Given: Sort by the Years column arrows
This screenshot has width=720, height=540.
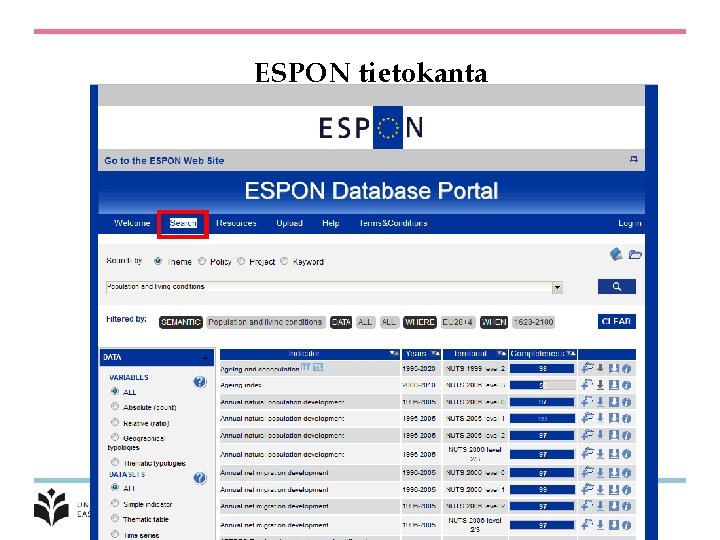Looking at the screenshot, I should point(435,353).
